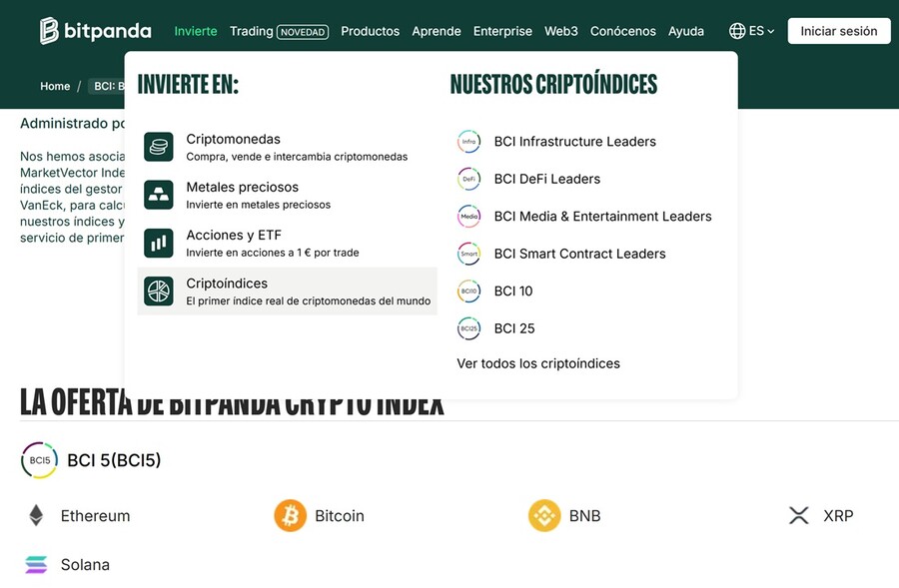Click the yellow BNB icon

pyautogui.click(x=544, y=516)
